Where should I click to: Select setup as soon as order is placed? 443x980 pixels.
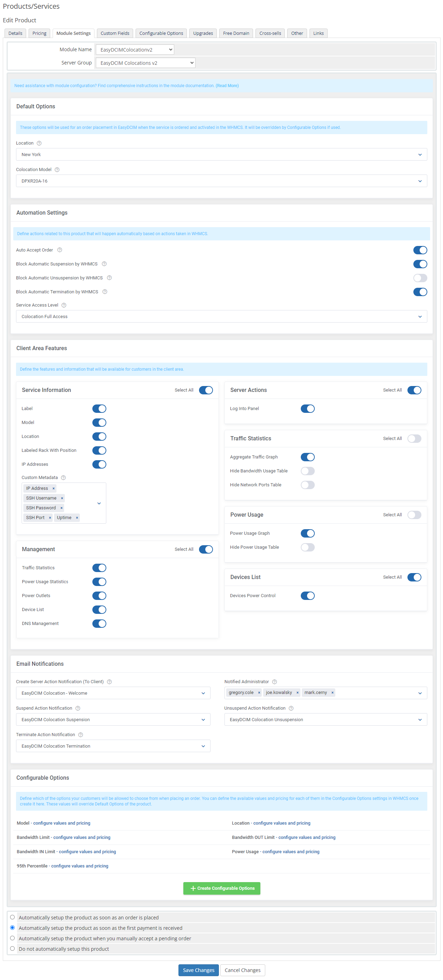coord(13,917)
